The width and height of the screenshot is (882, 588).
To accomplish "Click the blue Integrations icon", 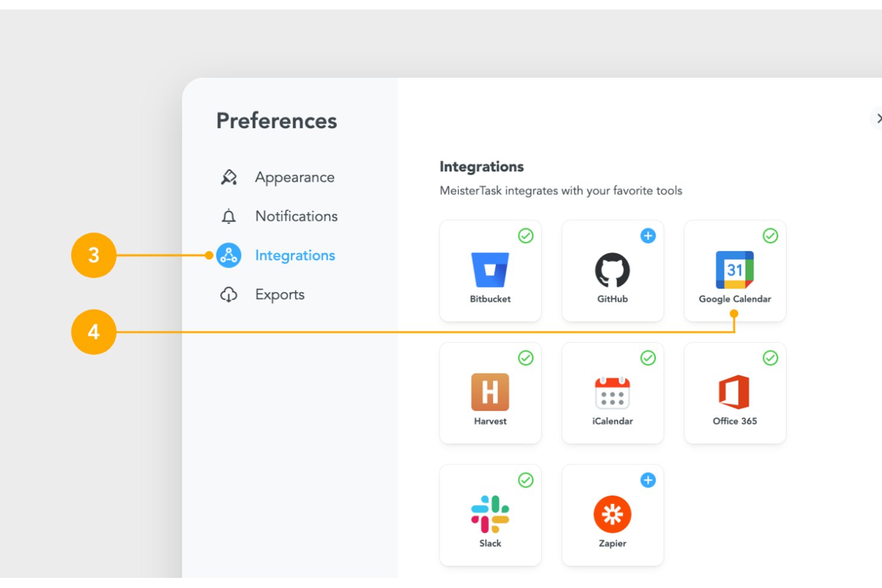I will click(x=229, y=256).
